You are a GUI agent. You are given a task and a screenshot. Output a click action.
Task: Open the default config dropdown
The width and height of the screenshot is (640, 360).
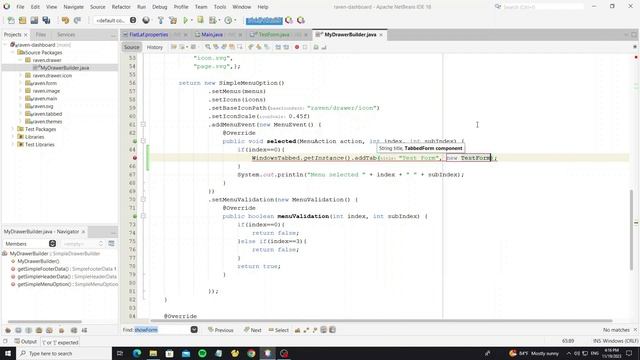133,20
